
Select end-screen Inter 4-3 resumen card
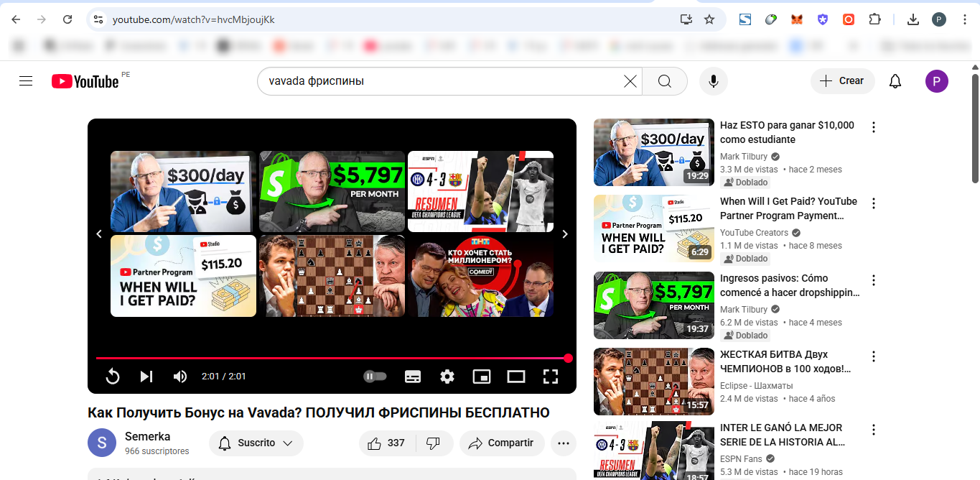point(480,191)
